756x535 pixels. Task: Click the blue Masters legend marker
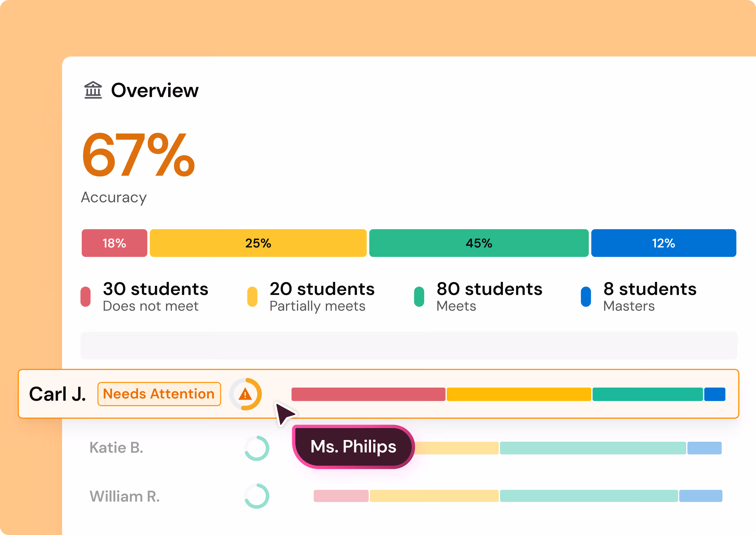[x=586, y=297]
